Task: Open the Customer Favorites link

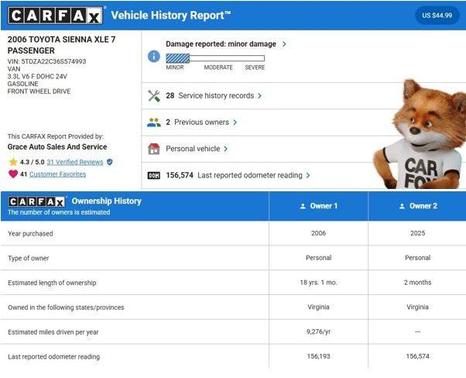Action: click(58, 174)
